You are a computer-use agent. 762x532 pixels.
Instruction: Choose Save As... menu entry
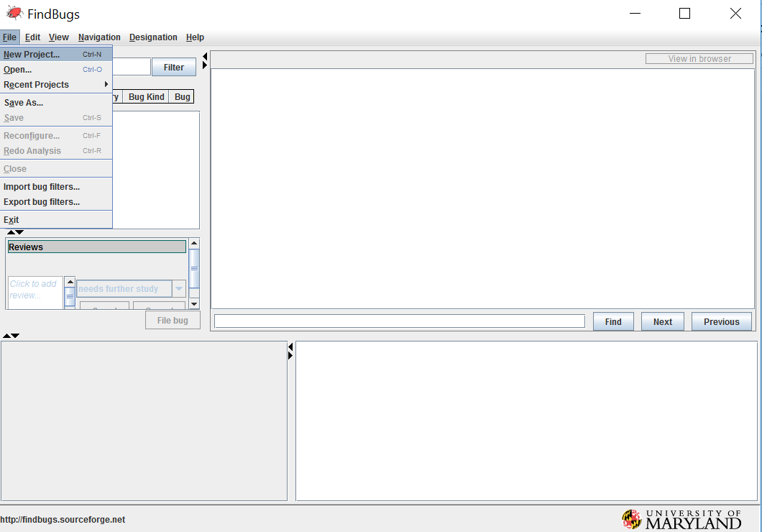pos(56,103)
